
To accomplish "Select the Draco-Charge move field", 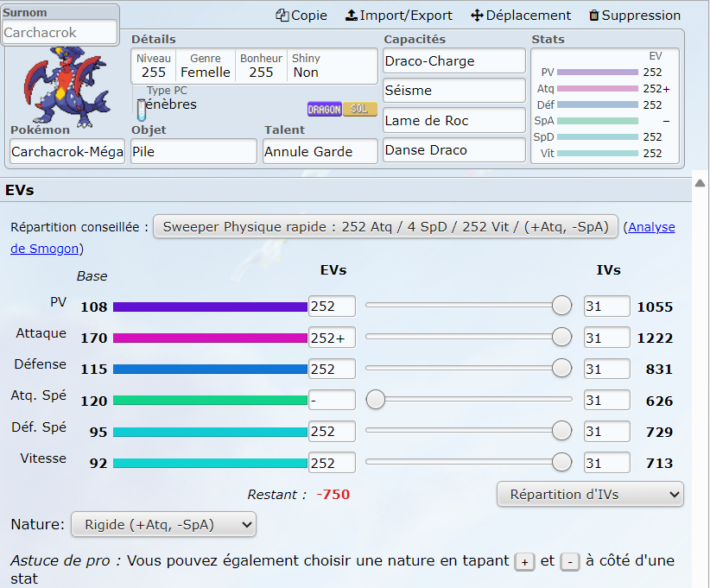I will pos(454,61).
